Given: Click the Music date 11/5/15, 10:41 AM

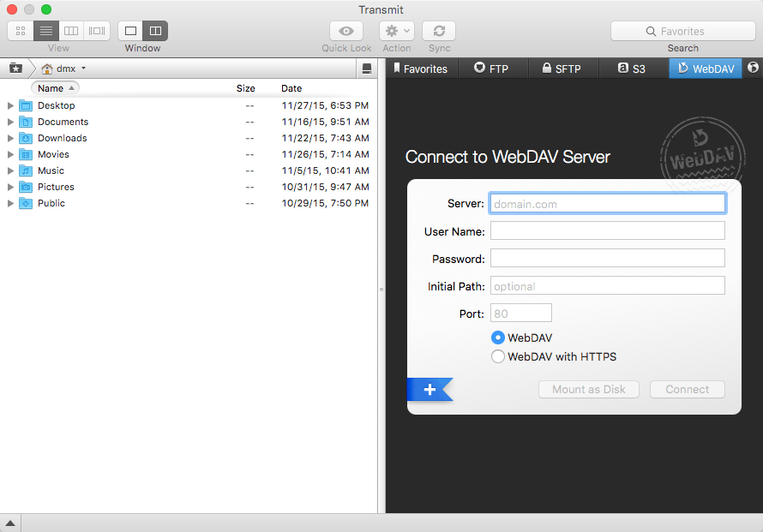Looking at the screenshot, I should coord(325,170).
